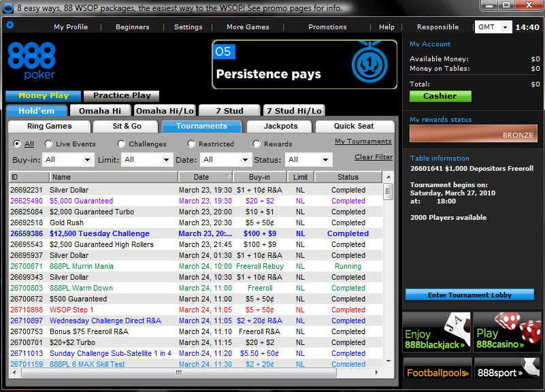
Task: Select the Challenges radio button
Action: click(x=121, y=144)
